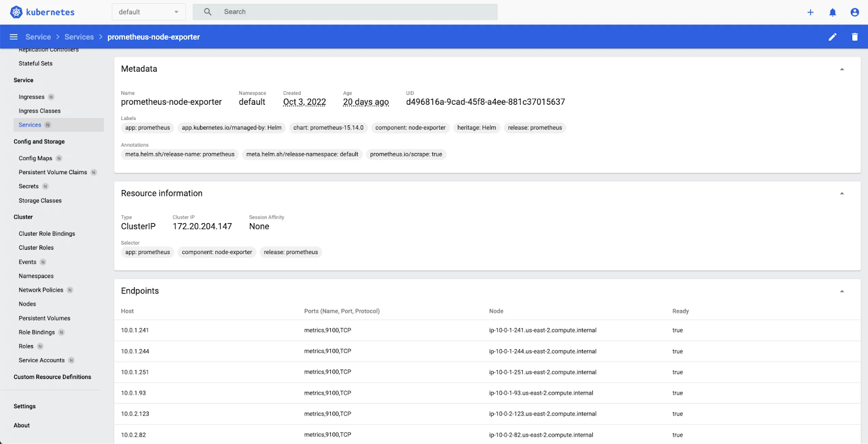The image size is (868, 444).
Task: Open the hamburger navigation menu
Action: [x=14, y=37]
